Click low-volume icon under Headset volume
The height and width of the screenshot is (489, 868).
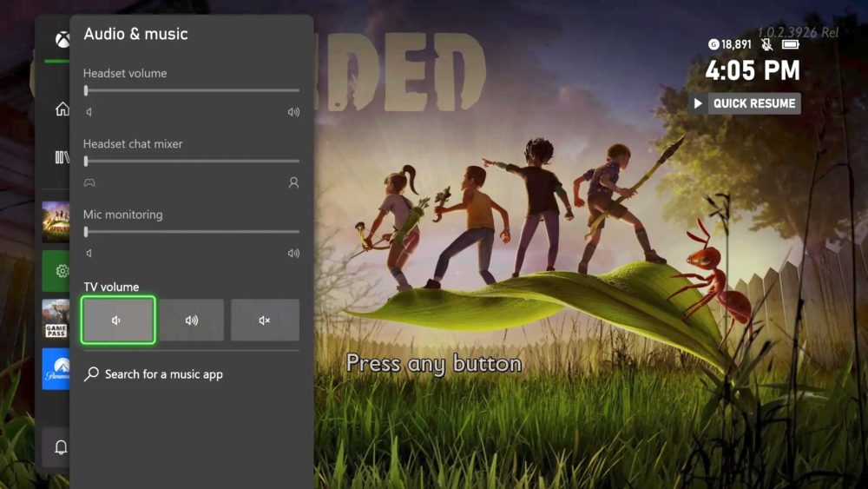(89, 112)
